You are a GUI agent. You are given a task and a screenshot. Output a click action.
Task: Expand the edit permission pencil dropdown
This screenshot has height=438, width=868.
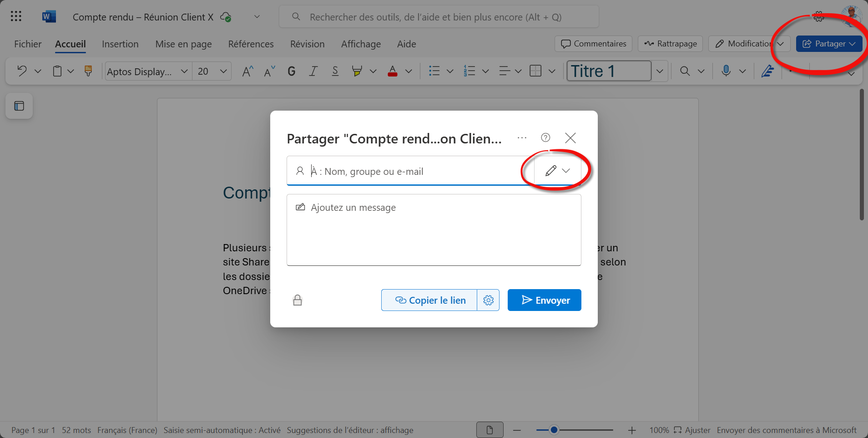[557, 171]
